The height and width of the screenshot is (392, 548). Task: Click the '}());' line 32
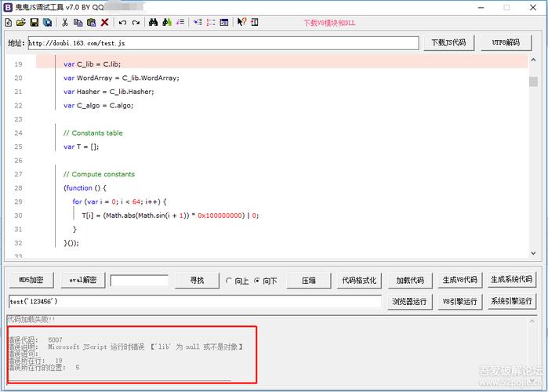[x=71, y=243]
